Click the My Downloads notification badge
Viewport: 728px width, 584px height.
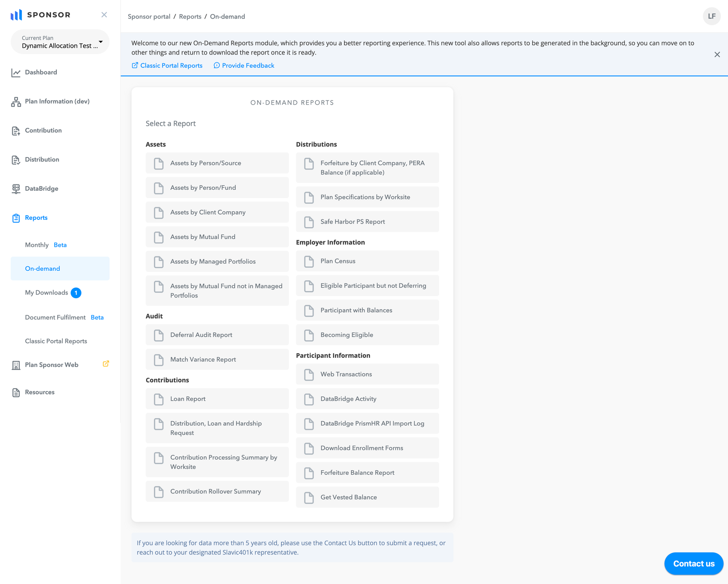point(76,293)
